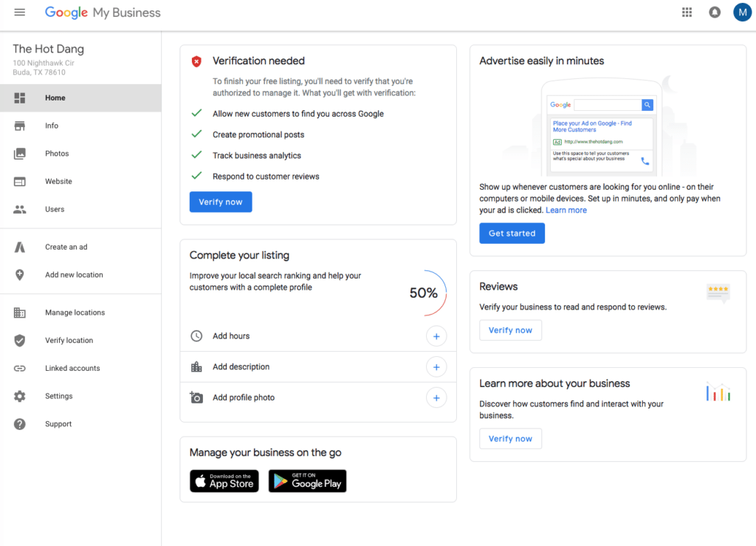Screen dimensions: 756x546
Task: Click the Add profile photo row label
Action: point(244,398)
